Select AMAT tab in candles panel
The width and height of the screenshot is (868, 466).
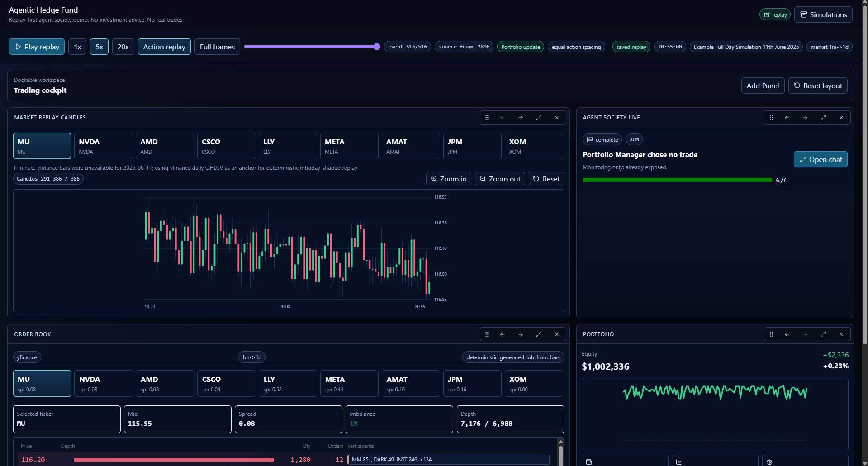[411, 146]
